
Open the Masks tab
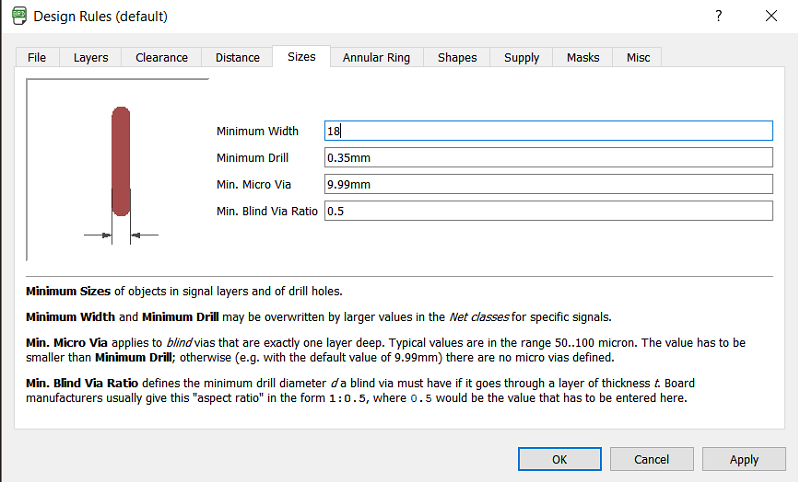582,58
